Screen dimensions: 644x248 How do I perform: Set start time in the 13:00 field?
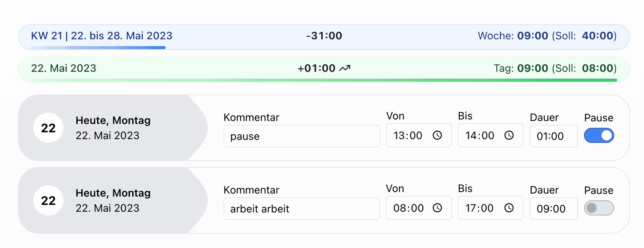click(x=408, y=136)
